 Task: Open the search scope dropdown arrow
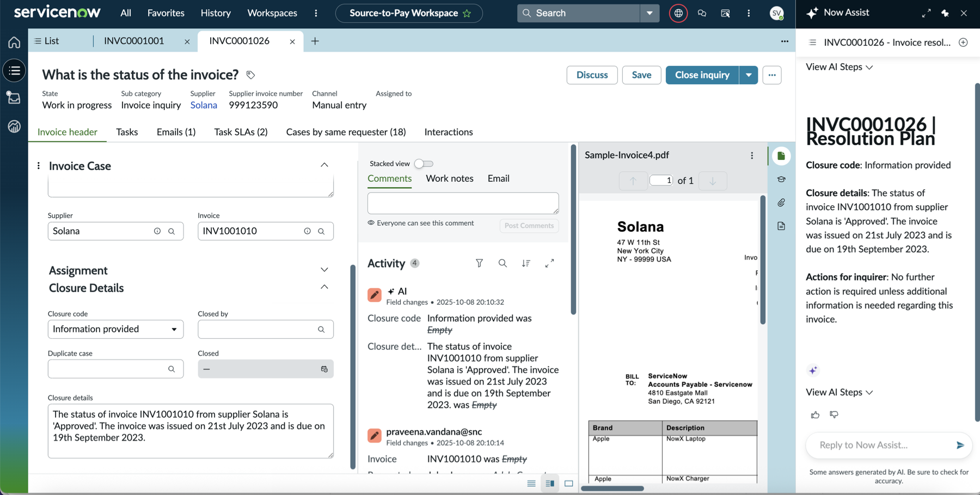click(650, 13)
